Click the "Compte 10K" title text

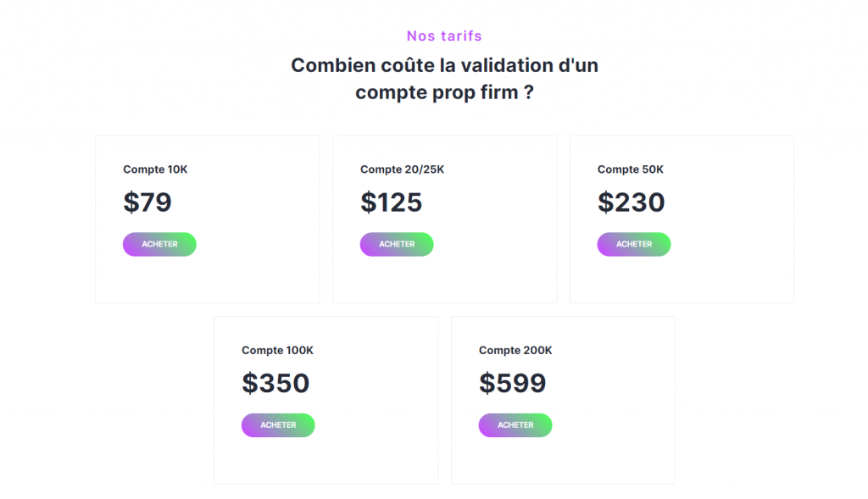click(155, 169)
